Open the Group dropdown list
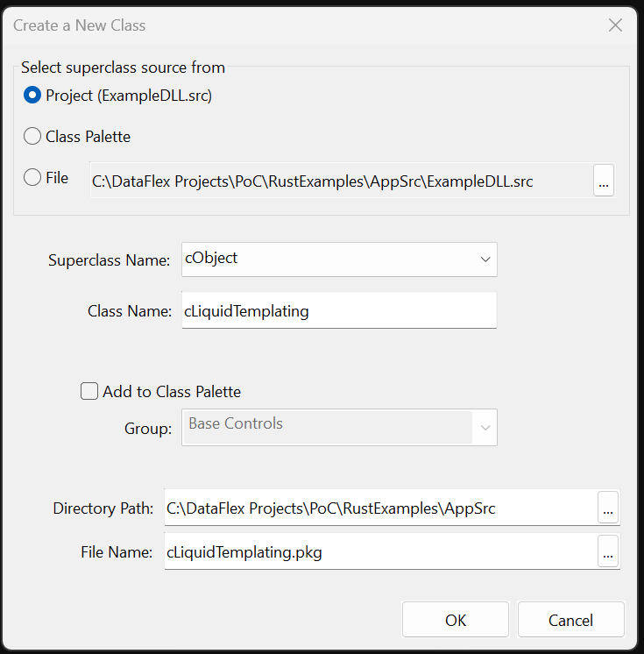Image resolution: width=644 pixels, height=654 pixels. point(485,428)
